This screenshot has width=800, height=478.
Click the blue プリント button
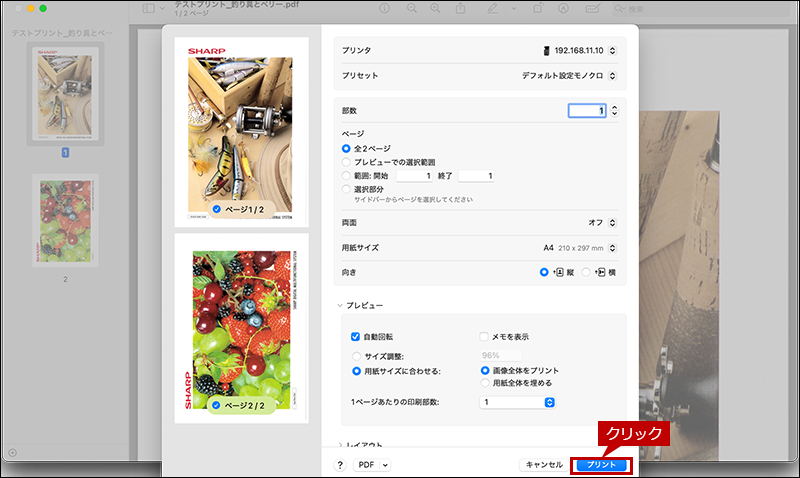tap(601, 465)
